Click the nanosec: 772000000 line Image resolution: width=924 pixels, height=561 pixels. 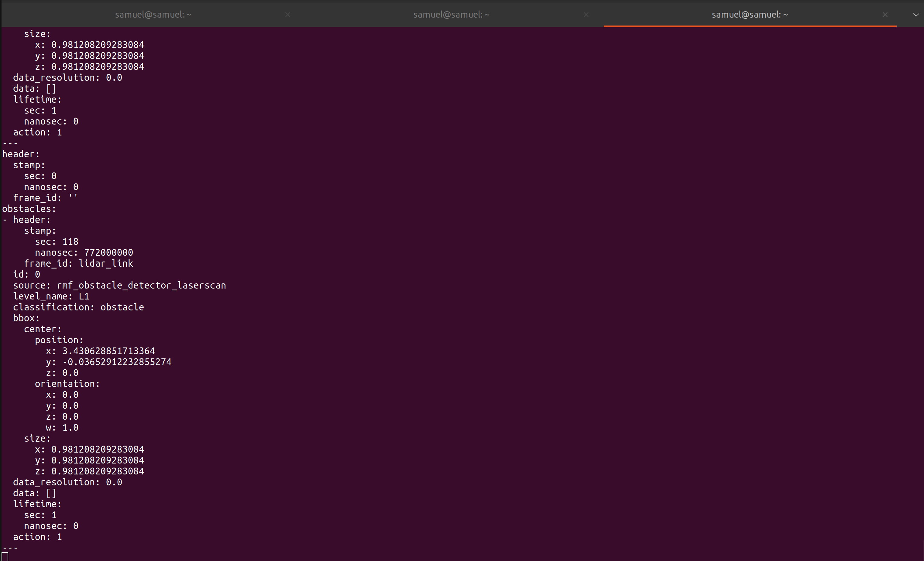(84, 252)
